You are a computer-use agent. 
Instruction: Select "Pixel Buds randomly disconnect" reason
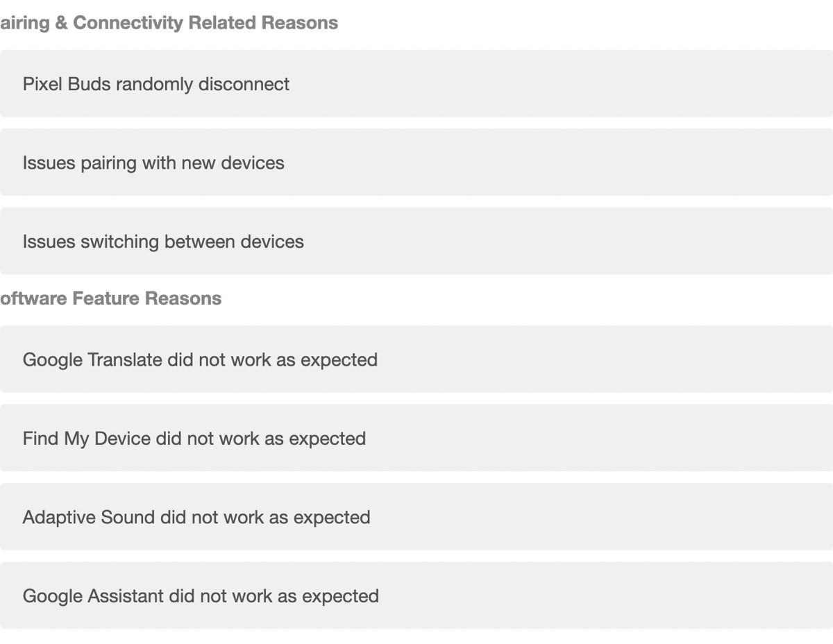click(x=156, y=84)
